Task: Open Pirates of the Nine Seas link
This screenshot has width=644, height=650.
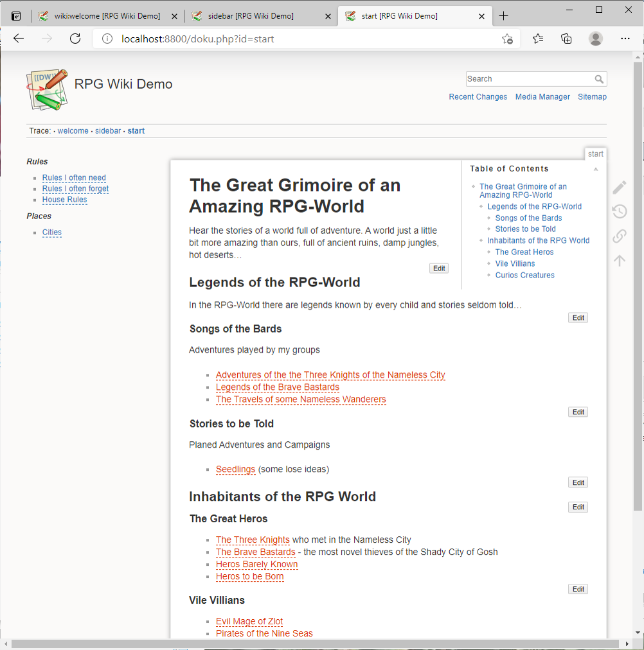Action: tap(264, 633)
